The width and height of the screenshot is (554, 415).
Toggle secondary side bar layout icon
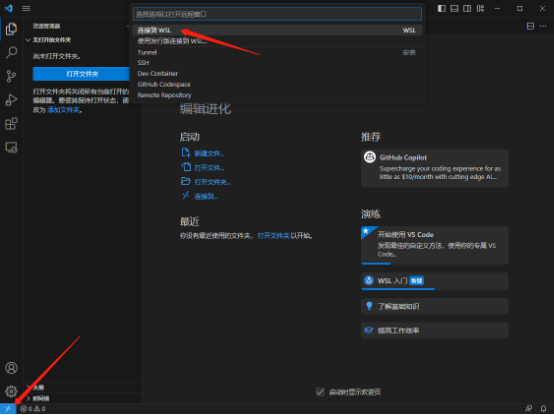click(467, 8)
